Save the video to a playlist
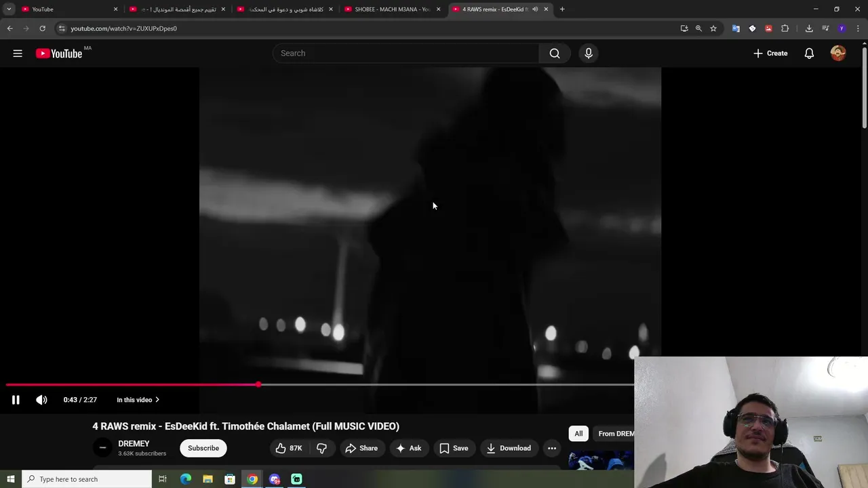 pos(454,448)
